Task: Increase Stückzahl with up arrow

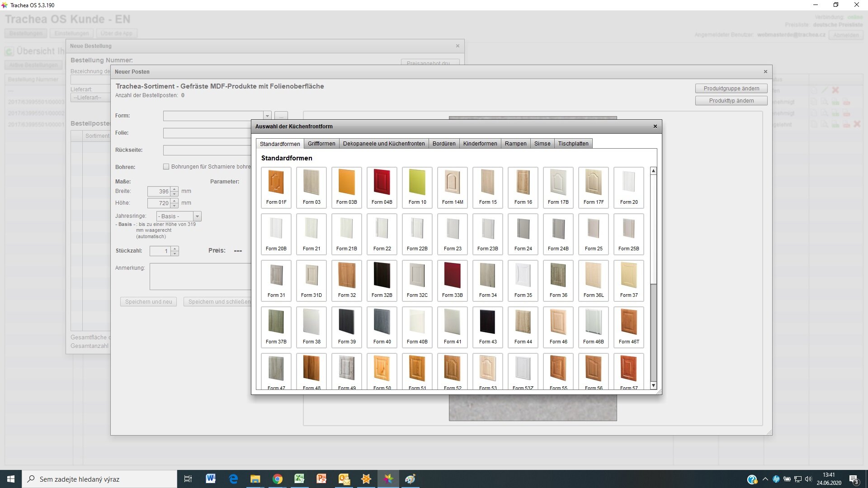Action: click(x=175, y=249)
